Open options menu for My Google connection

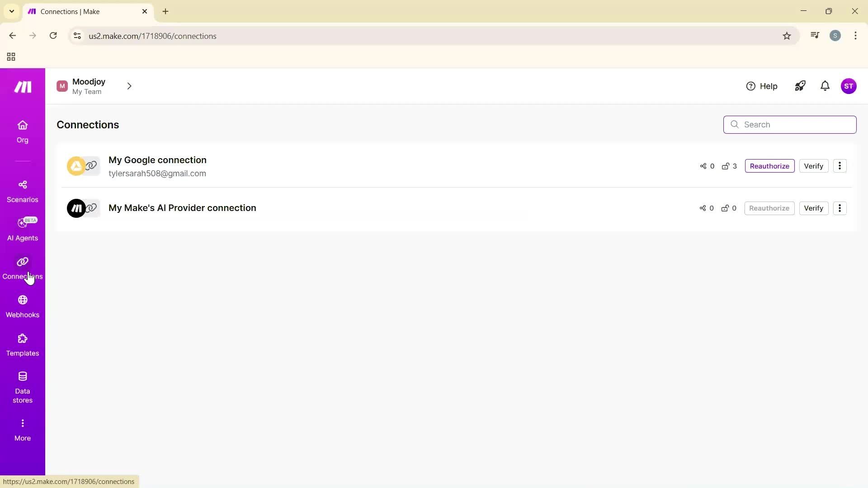(x=840, y=166)
